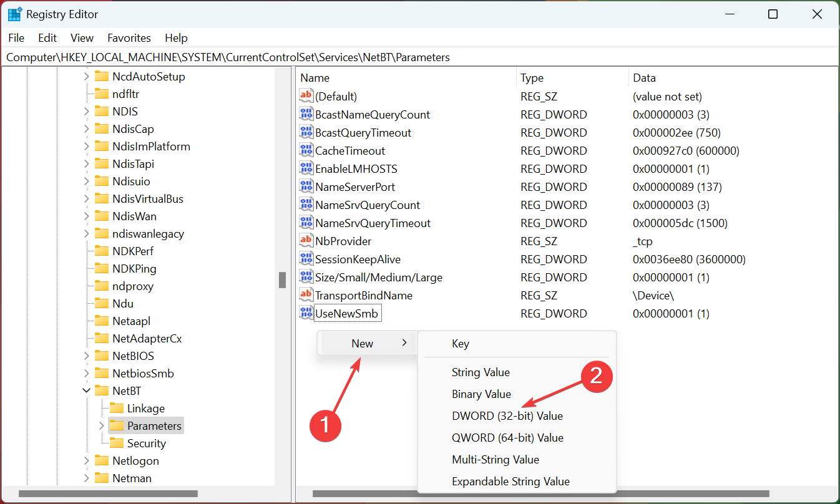840x504 pixels.
Task: Click the 0x000927c0 (600000) data cell
Action: (x=686, y=150)
